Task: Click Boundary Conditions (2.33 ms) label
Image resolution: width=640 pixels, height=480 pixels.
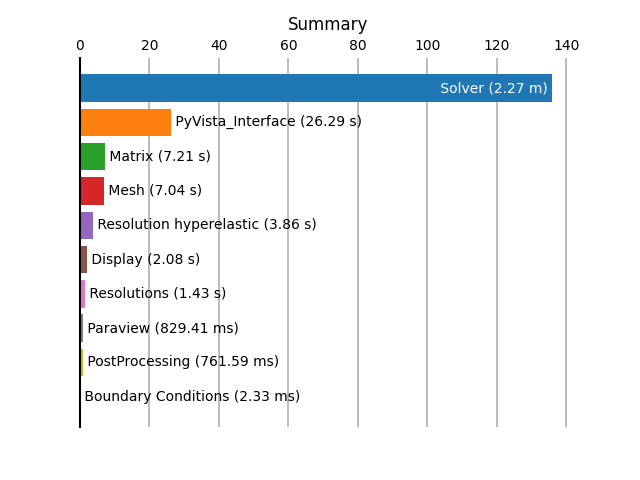Action: [192, 396]
